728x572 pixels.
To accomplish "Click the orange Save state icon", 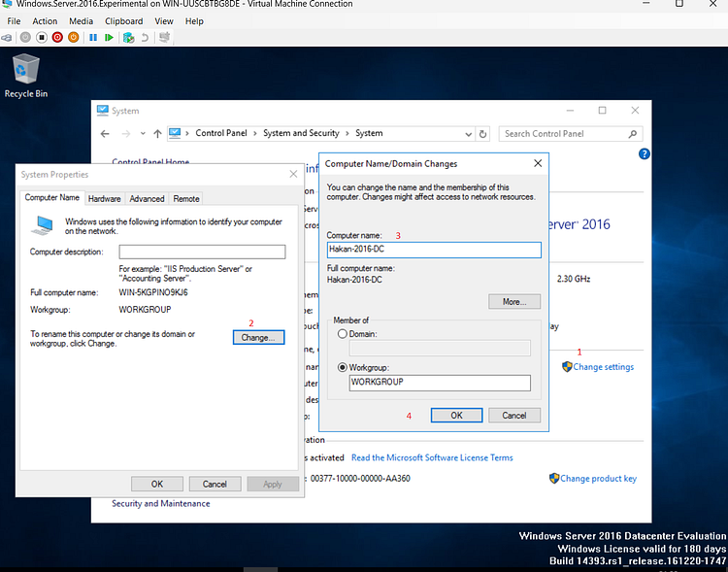I will click(x=74, y=37).
